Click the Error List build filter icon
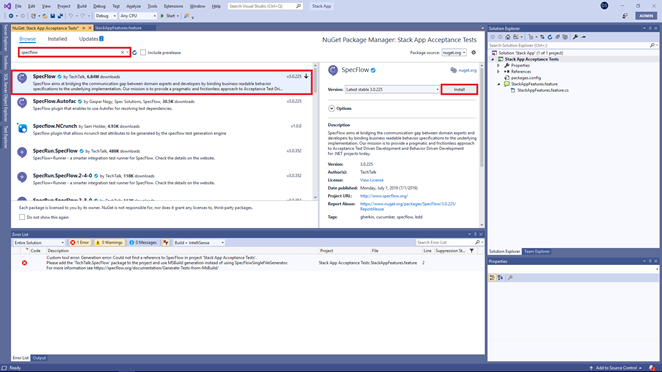The height and width of the screenshot is (372, 662). pyautogui.click(x=166, y=243)
